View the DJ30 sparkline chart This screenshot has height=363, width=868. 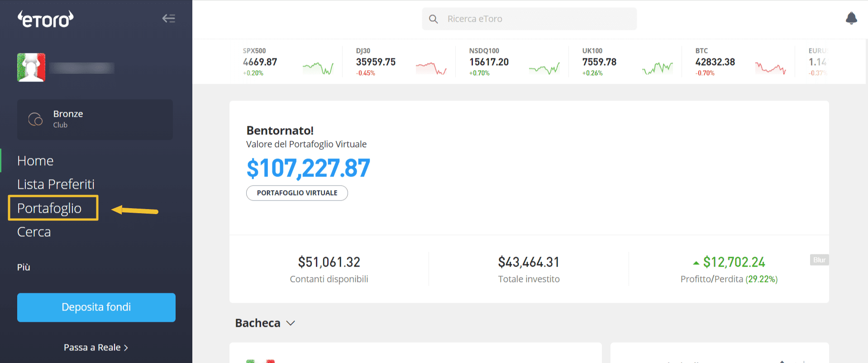click(431, 68)
